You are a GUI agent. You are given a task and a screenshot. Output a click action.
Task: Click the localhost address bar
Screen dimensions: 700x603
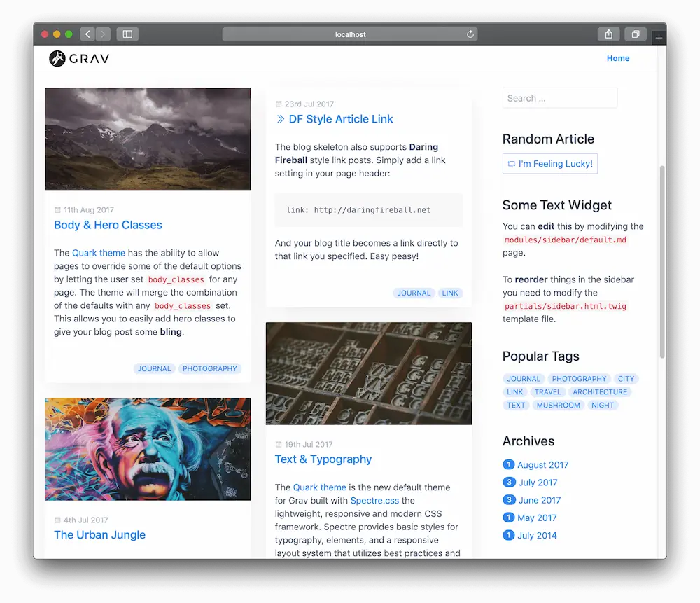(350, 34)
